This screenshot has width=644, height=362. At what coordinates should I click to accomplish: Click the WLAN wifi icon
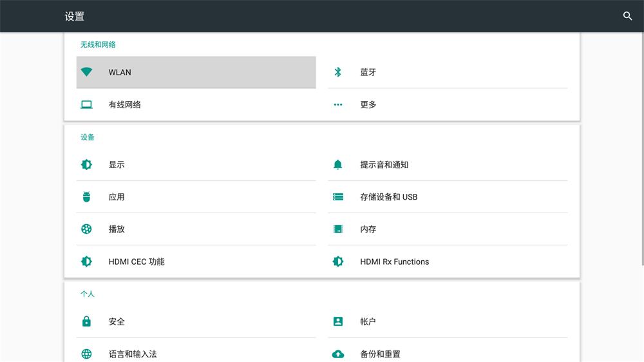[x=86, y=72]
